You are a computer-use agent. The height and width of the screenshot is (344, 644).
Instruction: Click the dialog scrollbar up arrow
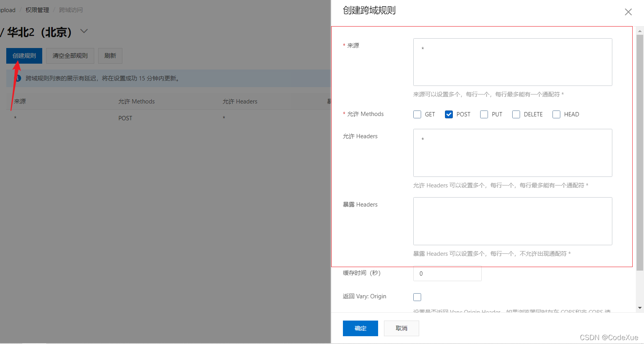pos(640,30)
